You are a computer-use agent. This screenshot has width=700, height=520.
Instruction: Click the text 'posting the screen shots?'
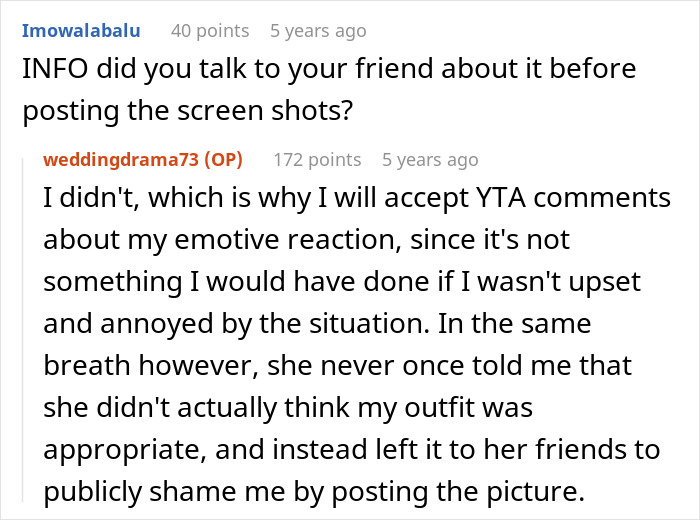[186, 108]
